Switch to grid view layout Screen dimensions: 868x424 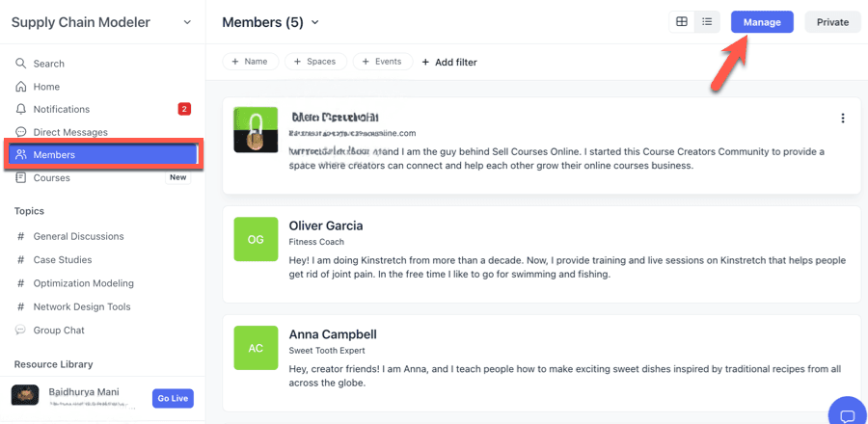682,22
